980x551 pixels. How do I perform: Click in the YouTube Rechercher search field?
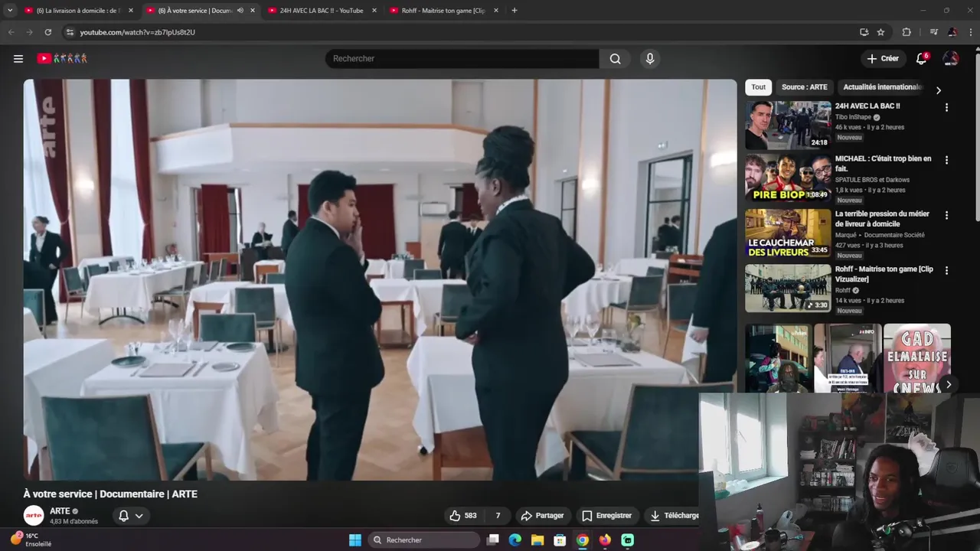click(462, 59)
